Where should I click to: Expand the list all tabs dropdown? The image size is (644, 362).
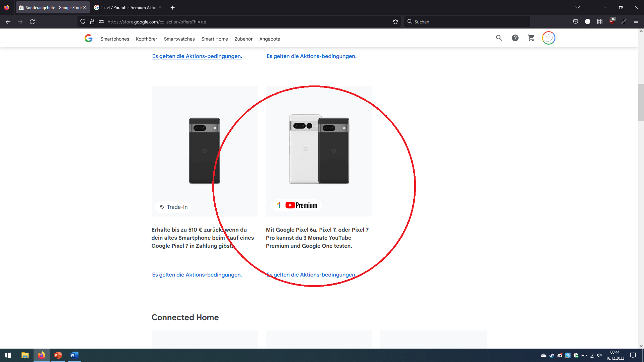[x=578, y=7]
